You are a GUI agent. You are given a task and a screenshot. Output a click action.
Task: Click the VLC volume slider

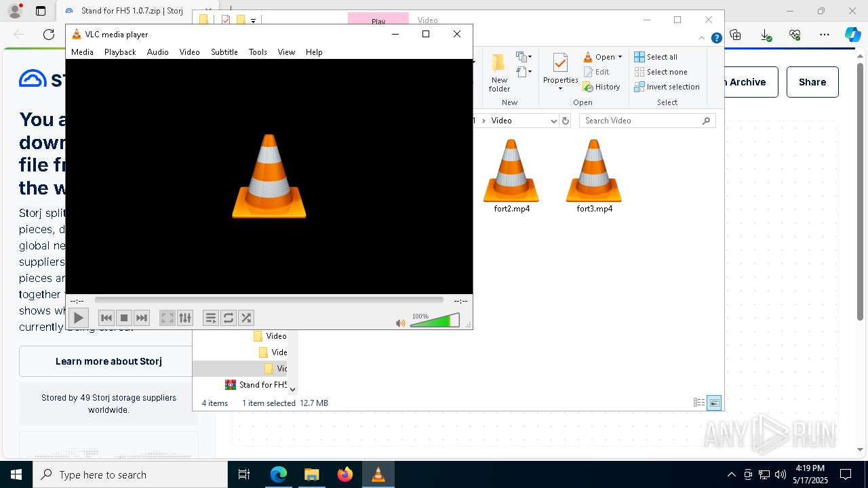(x=435, y=321)
